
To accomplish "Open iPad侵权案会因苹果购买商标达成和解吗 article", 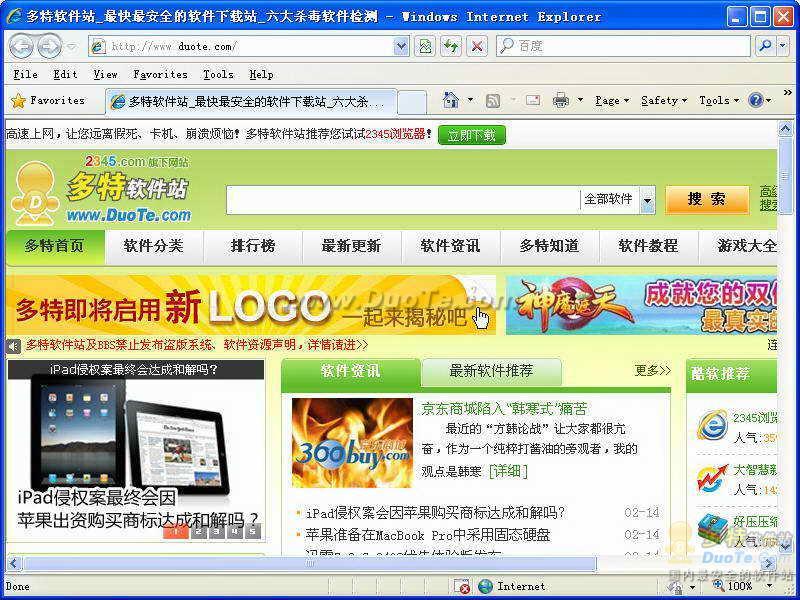I will 436,513.
